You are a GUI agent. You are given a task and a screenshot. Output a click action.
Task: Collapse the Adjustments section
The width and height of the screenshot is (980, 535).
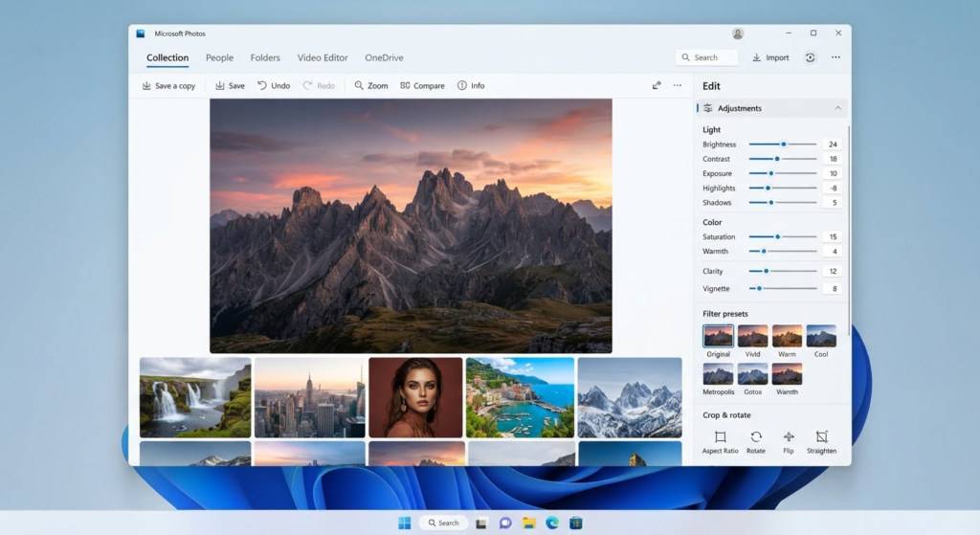[x=837, y=108]
